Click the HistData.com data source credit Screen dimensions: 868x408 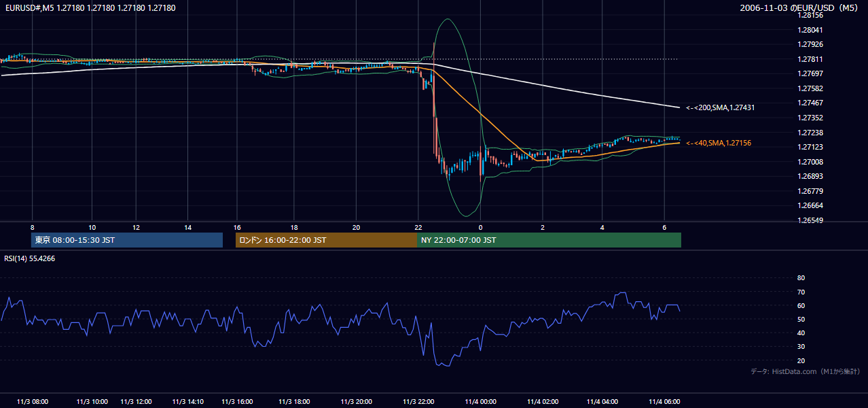tap(806, 371)
